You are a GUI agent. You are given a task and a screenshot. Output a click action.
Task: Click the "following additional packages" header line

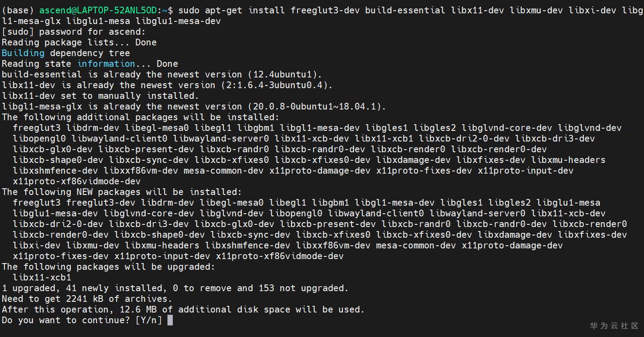tap(140, 117)
